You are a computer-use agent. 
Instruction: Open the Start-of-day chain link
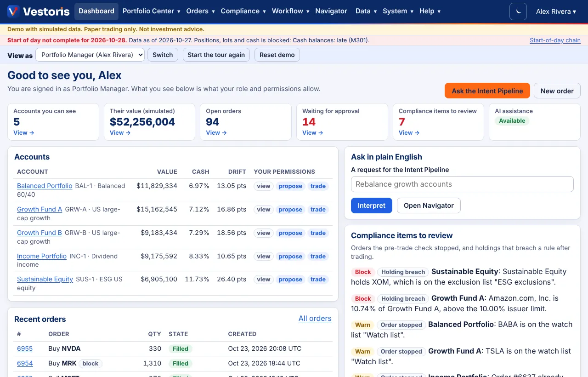(555, 40)
